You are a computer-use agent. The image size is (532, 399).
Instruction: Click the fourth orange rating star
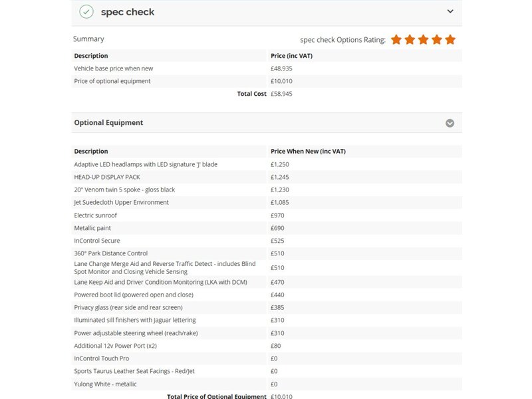click(437, 39)
